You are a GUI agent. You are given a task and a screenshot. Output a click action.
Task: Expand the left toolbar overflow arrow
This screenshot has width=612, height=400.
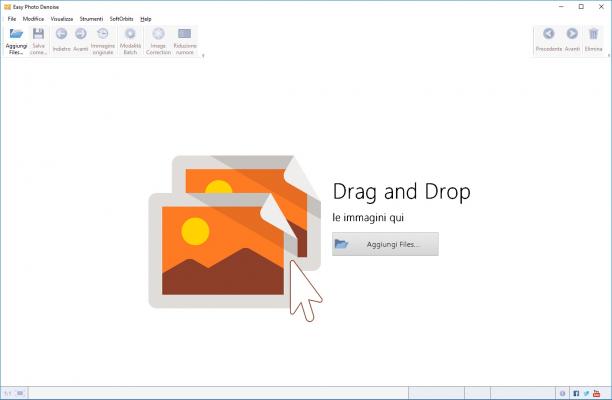203,56
